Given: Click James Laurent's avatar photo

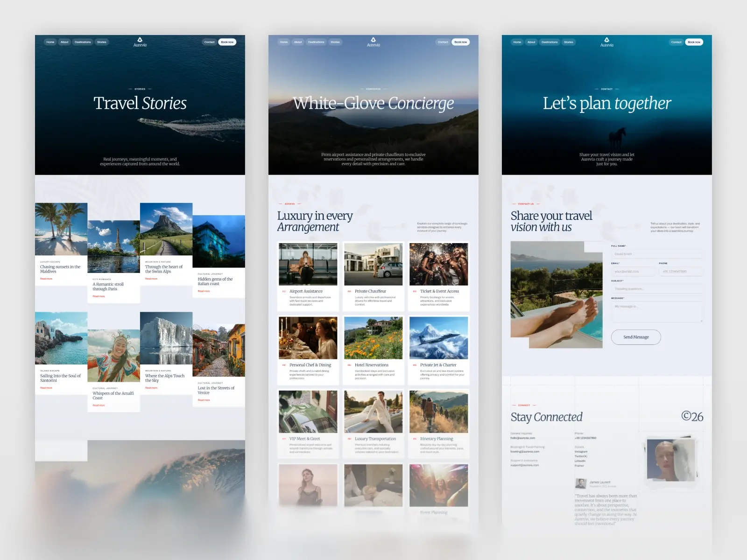Looking at the screenshot, I should [x=581, y=483].
